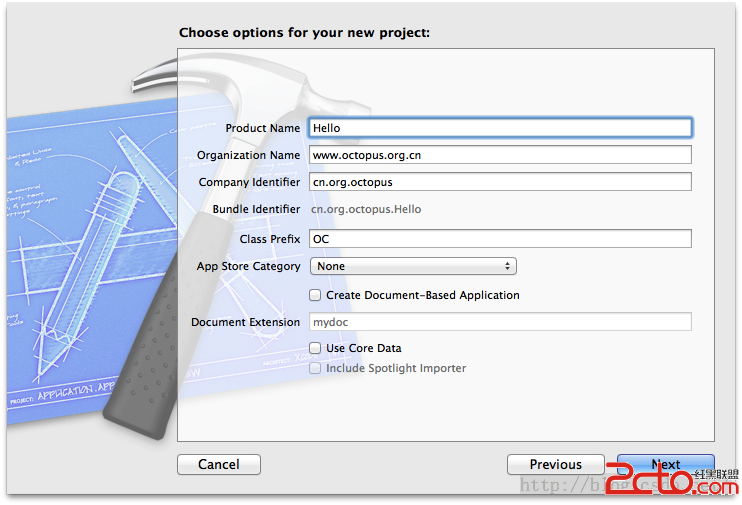
Task: Click the Product Name field containing Hello
Action: click(500, 128)
